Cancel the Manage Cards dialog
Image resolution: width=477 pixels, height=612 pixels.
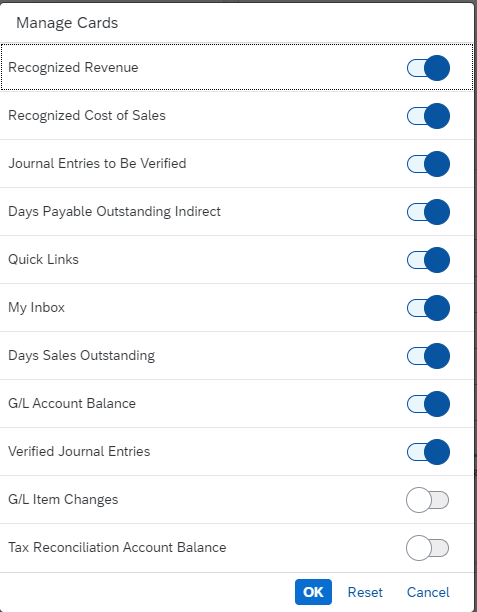coord(428,592)
